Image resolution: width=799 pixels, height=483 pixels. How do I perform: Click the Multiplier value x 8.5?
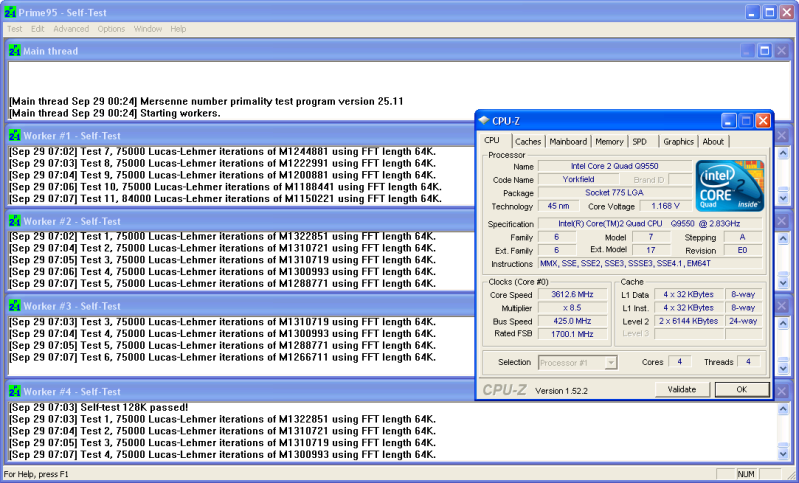(573, 308)
